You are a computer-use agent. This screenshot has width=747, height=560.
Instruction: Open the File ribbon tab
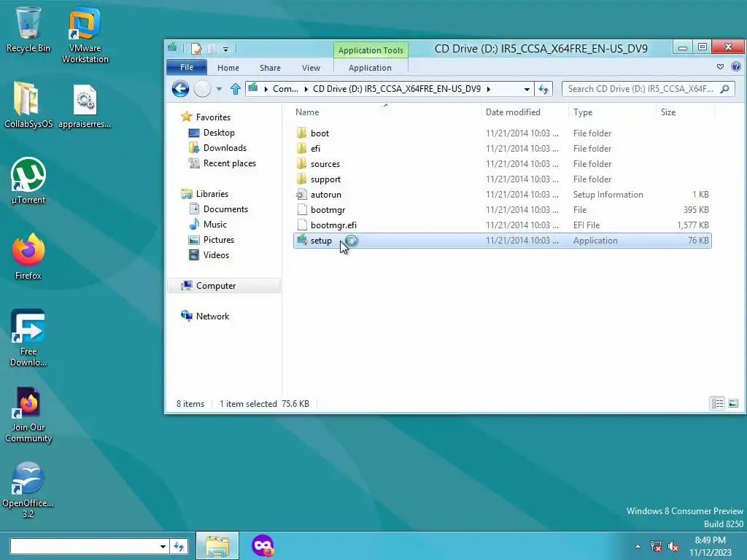187,67
